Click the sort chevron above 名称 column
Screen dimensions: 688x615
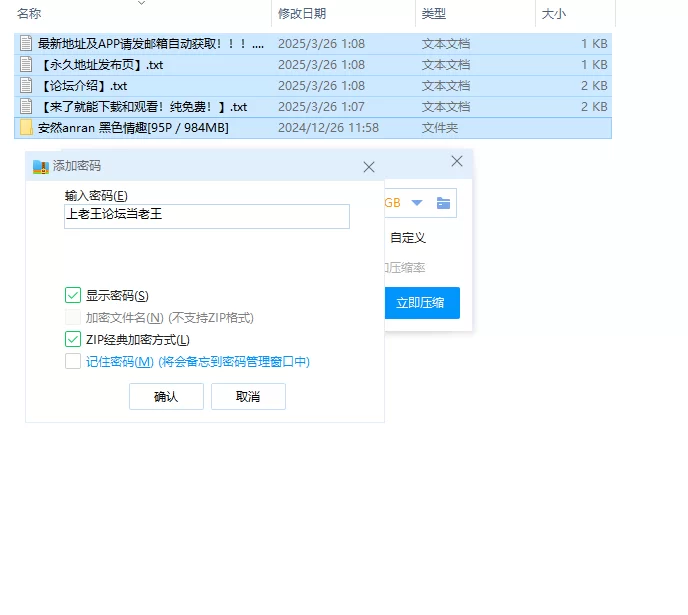click(x=141, y=3)
